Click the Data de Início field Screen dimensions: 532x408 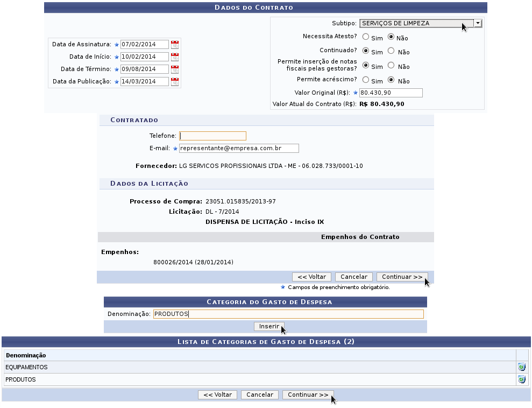click(x=145, y=57)
